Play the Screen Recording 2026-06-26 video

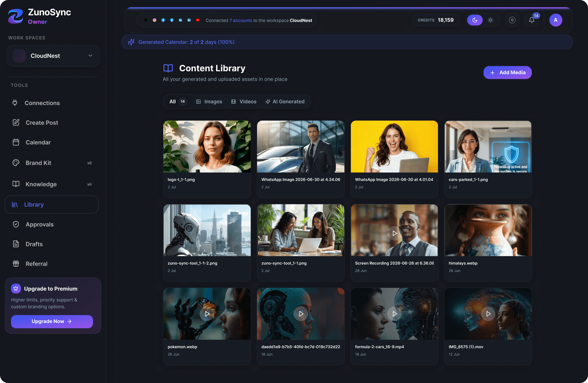[x=394, y=233]
